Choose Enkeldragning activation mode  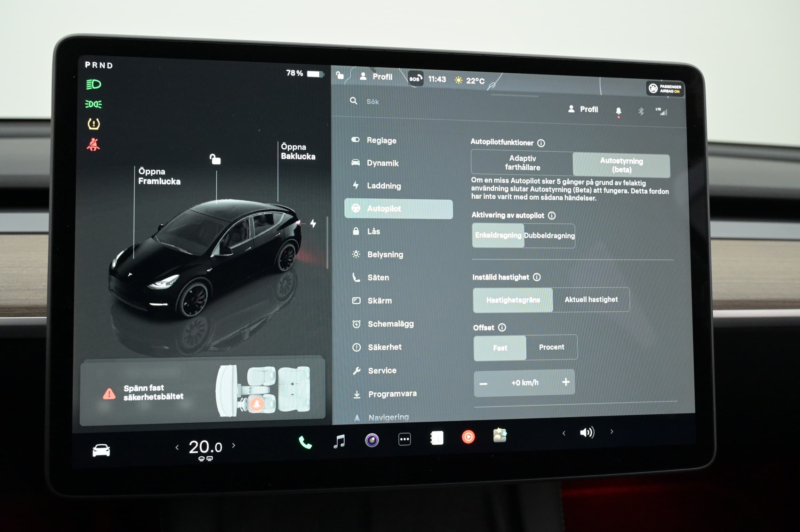(498, 235)
